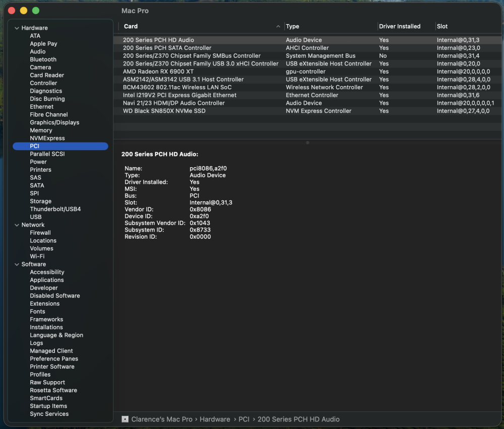The image size is (504, 429).
Task: Select Camera in the sidebar
Action: [x=40, y=67]
